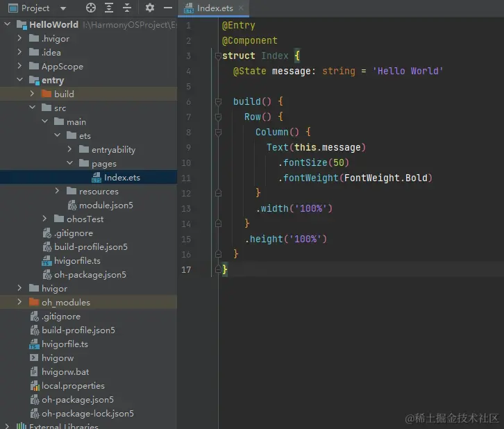Viewport: 504px width, 429px height.
Task: Expand the ohosTest folder
Action: [x=44, y=219]
